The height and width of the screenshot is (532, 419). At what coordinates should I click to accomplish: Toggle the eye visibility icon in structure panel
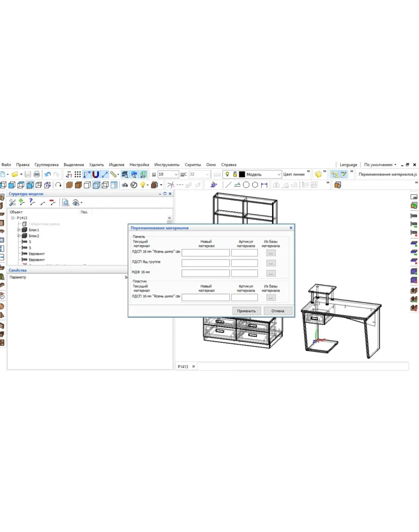[76, 202]
